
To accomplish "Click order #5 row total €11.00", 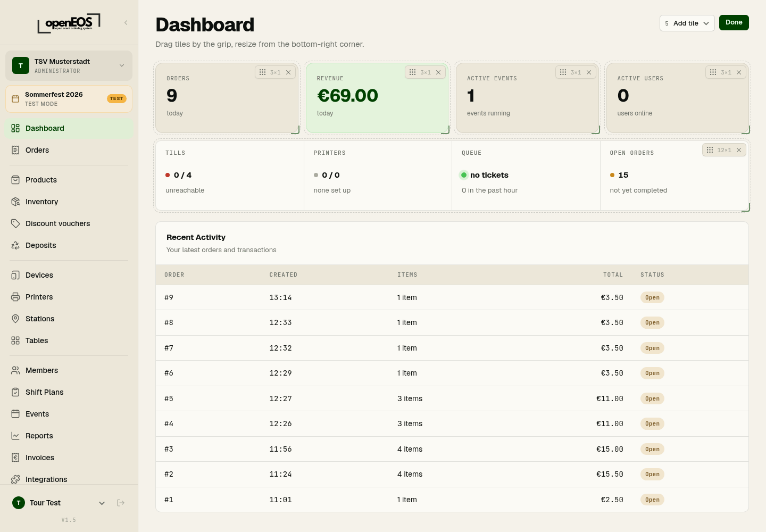I will 610,398.
